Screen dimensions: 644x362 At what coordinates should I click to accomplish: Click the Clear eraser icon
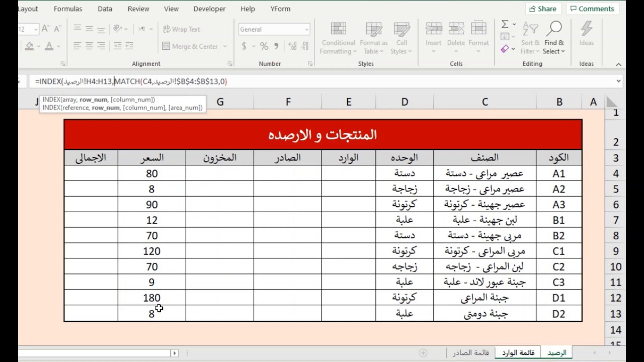(x=505, y=49)
